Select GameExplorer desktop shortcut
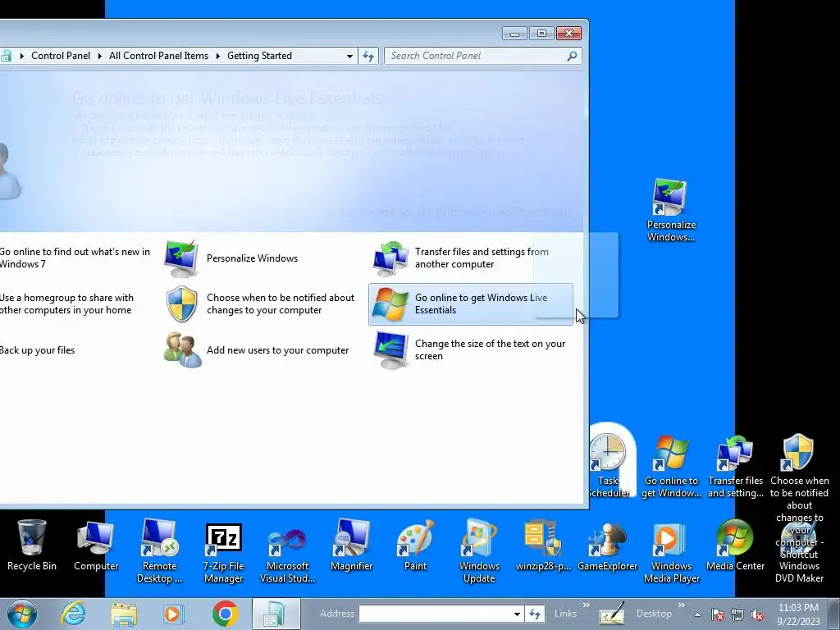This screenshot has height=630, width=840. coord(608,545)
